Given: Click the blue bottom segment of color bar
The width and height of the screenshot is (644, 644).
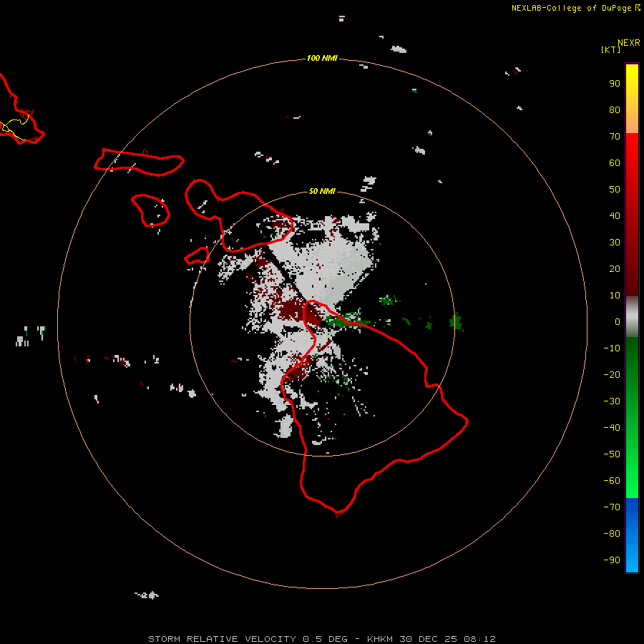Looking at the screenshot, I should pos(632,535).
